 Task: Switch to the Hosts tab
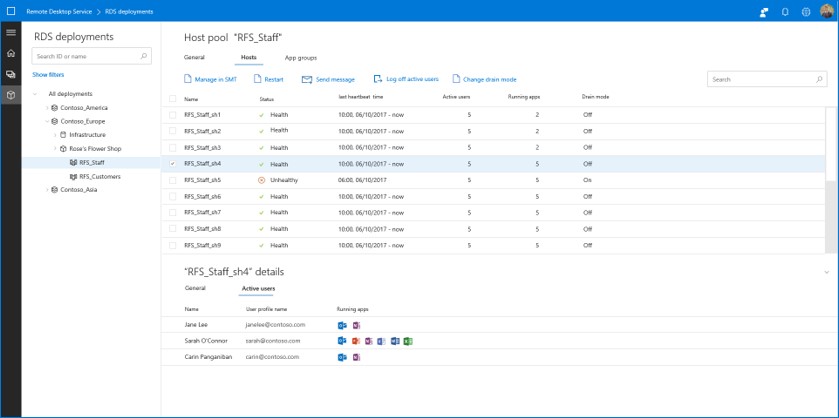(248, 57)
